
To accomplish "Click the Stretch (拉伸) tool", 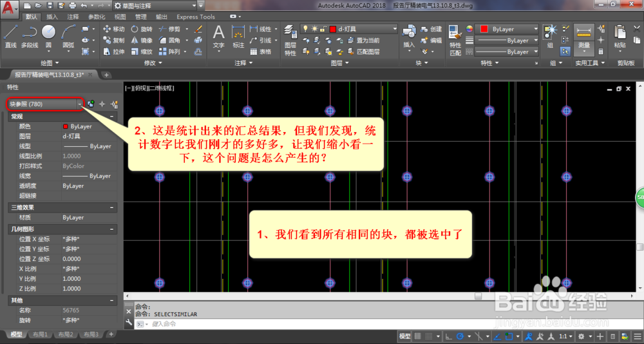I will click(114, 52).
